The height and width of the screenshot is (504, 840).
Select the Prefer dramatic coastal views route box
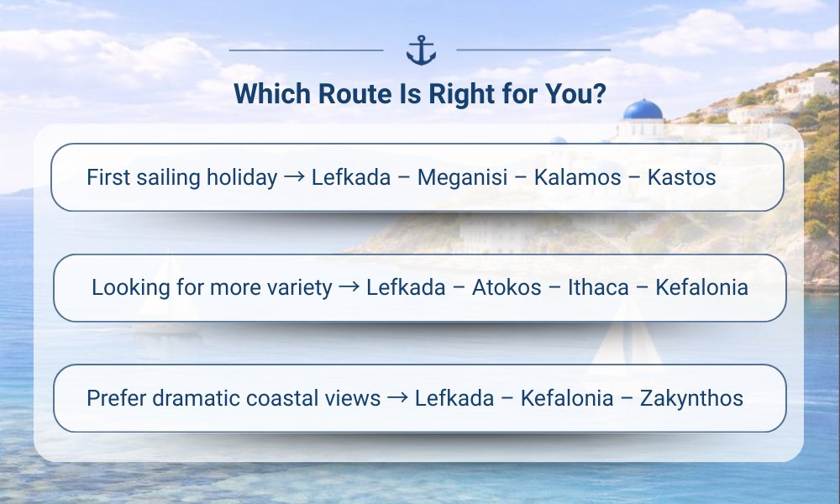pos(420,398)
